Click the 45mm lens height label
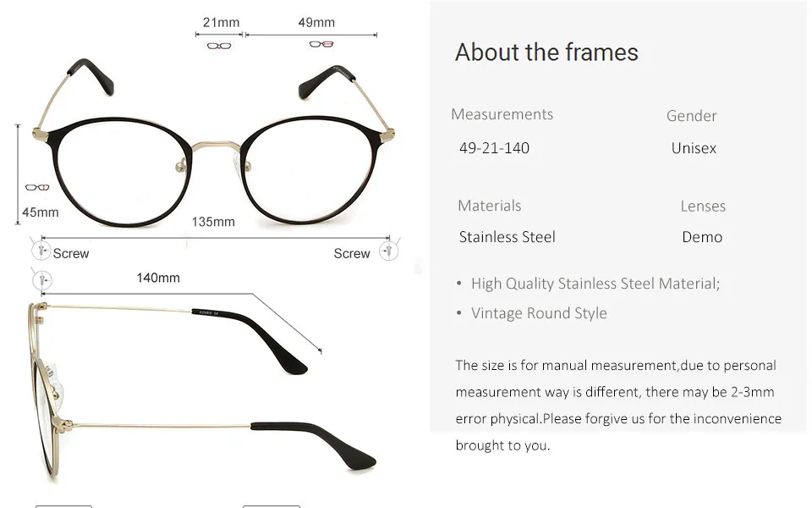Viewport: 812px width, 508px height. pyautogui.click(x=41, y=213)
